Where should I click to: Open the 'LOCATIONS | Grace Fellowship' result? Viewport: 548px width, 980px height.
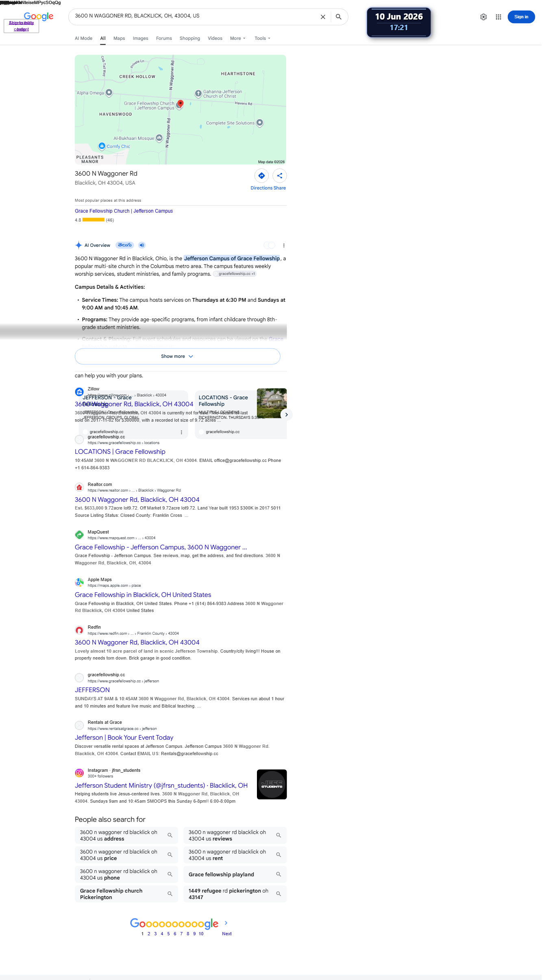120,452
